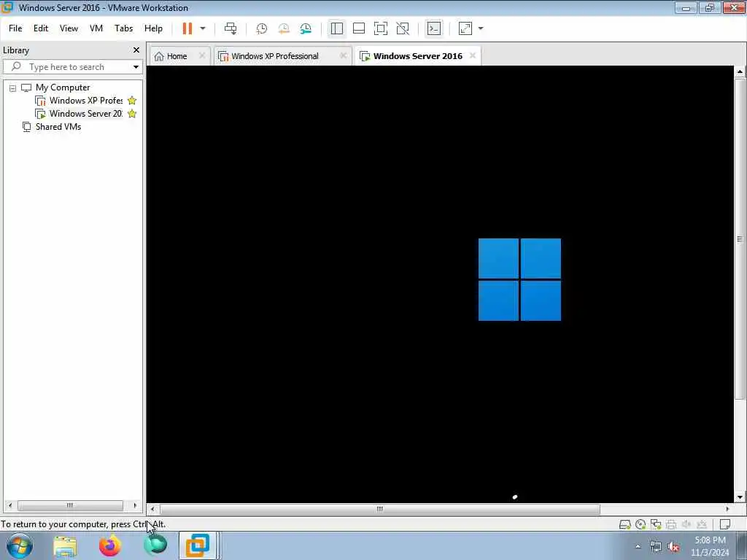The width and height of the screenshot is (747, 560).
Task: Open the snapshot manager
Action: click(x=306, y=28)
